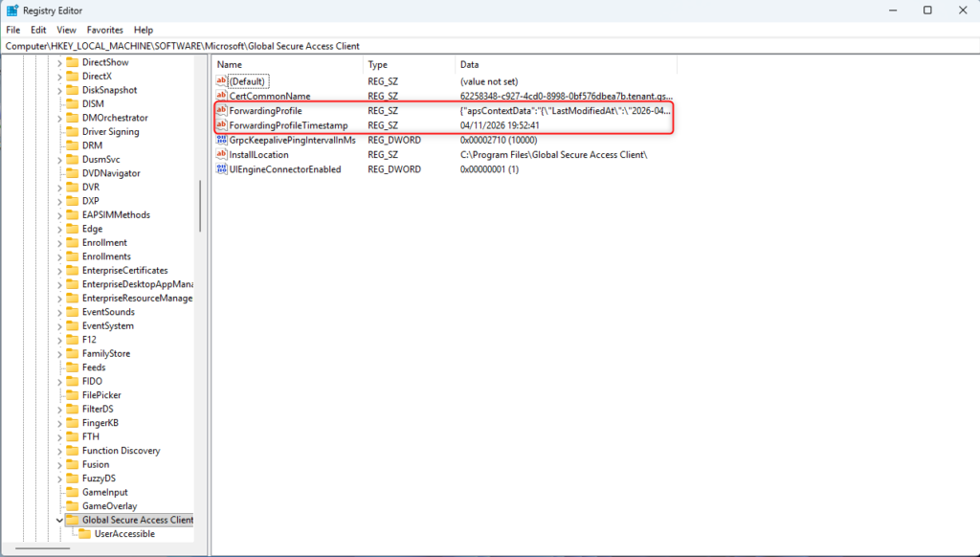
Task: Expand the DMOrchestrator key
Action: (x=59, y=118)
